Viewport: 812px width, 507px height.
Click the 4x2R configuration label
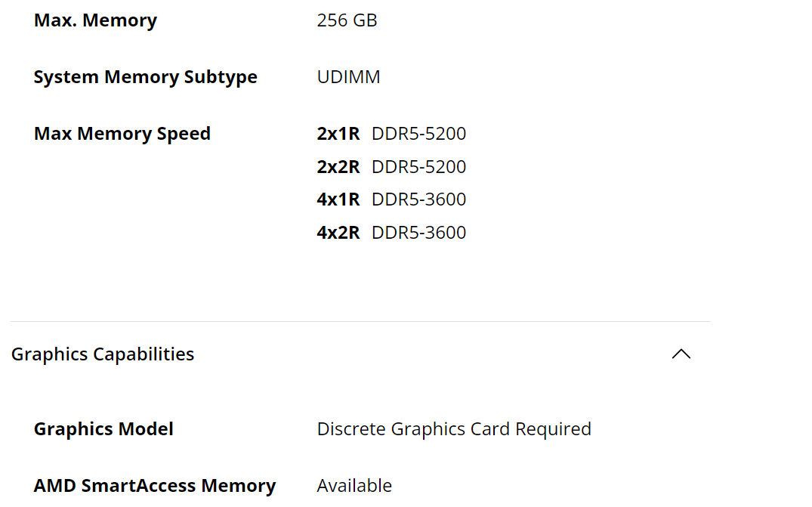point(338,233)
